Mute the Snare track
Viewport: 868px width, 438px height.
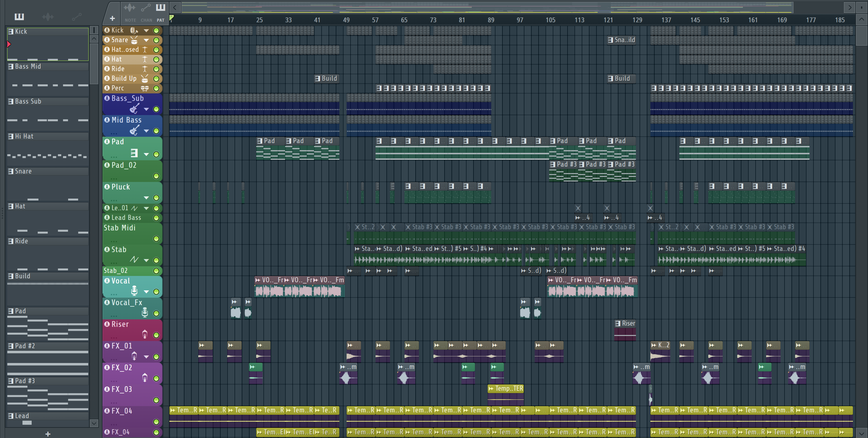[x=156, y=40]
